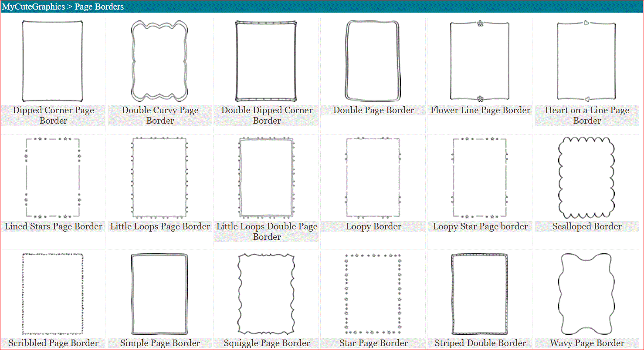Select the Striped Double Border thumbnail

tap(480, 293)
